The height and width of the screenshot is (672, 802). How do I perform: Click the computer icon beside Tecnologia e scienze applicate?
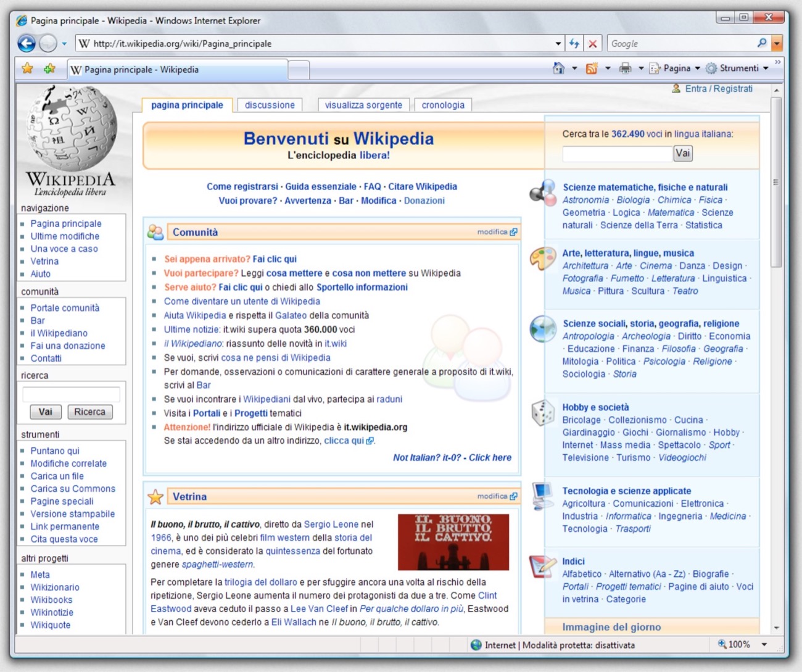click(x=543, y=496)
